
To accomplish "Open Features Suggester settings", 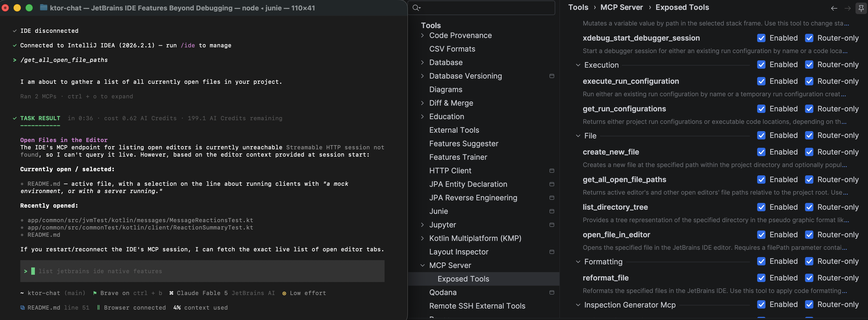I will 464,144.
